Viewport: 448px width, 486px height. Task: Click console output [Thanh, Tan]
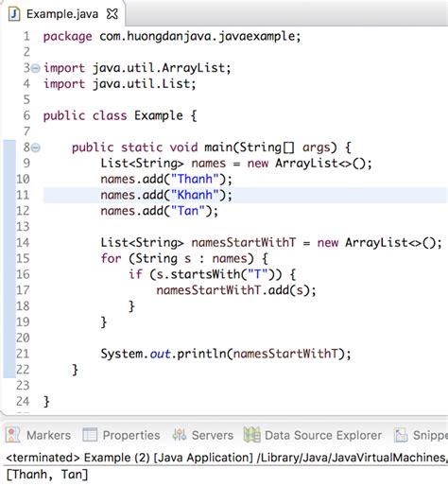47,475
